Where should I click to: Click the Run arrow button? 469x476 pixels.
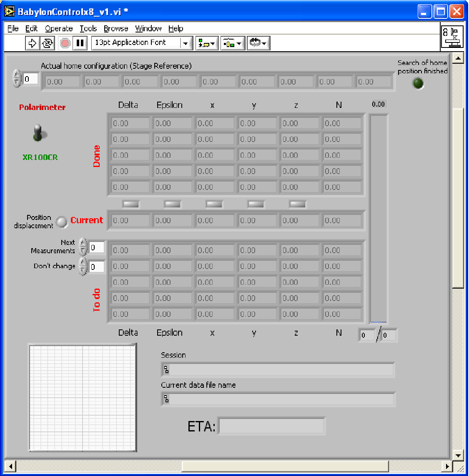[32, 43]
